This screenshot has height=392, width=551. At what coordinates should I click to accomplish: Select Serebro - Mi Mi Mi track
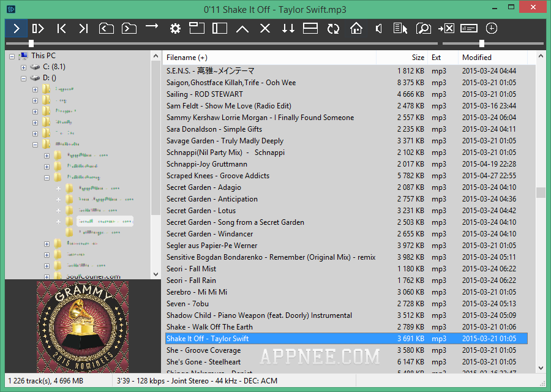[346, 292]
